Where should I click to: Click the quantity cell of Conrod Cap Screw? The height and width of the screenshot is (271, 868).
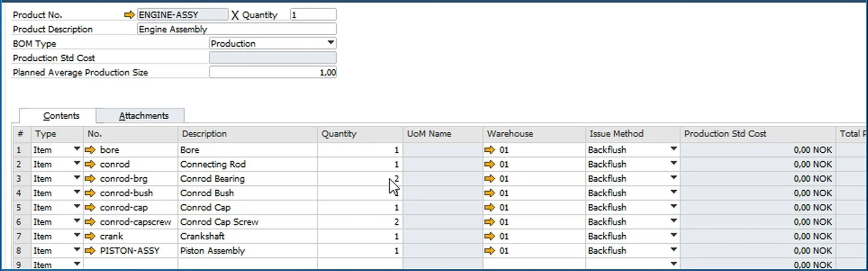click(360, 222)
